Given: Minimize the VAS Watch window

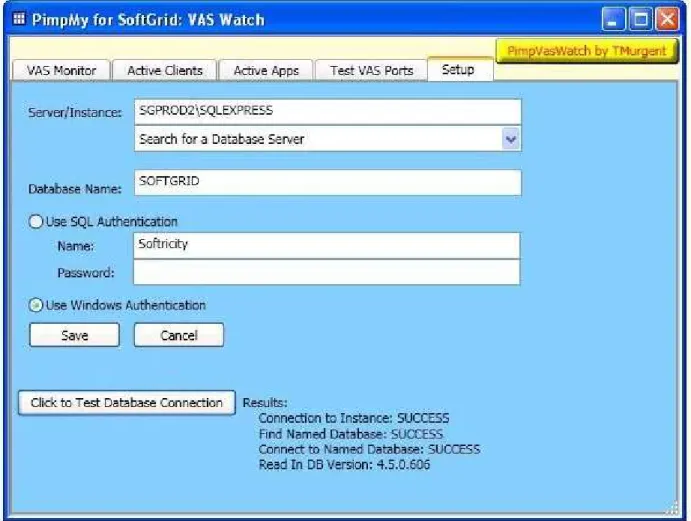Looking at the screenshot, I should point(613,20).
